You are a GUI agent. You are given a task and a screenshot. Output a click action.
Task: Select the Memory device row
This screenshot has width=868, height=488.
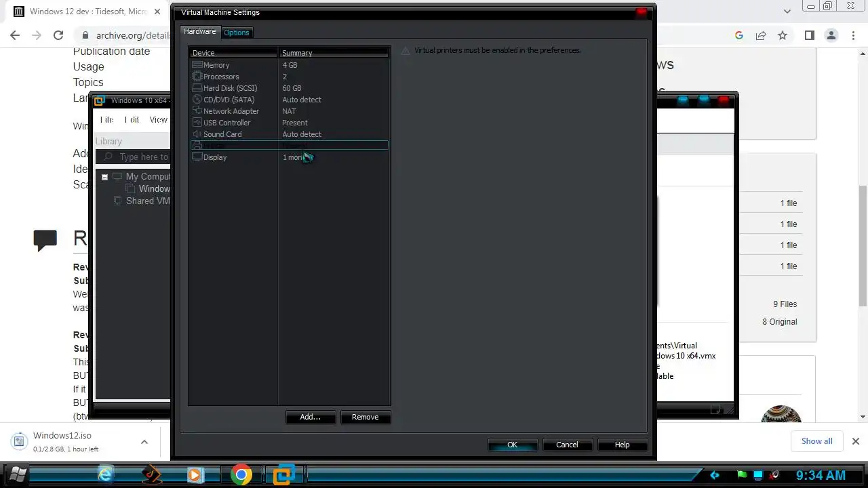(x=289, y=65)
